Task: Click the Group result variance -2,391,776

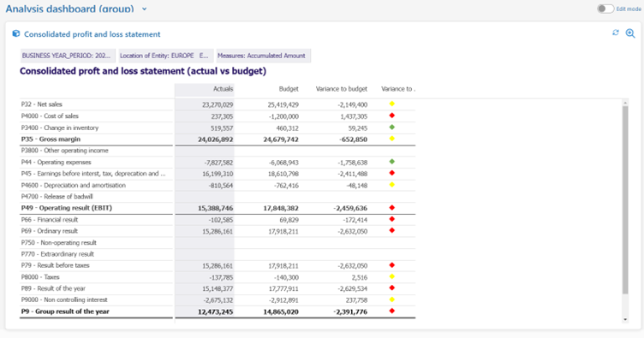Action: coord(350,311)
